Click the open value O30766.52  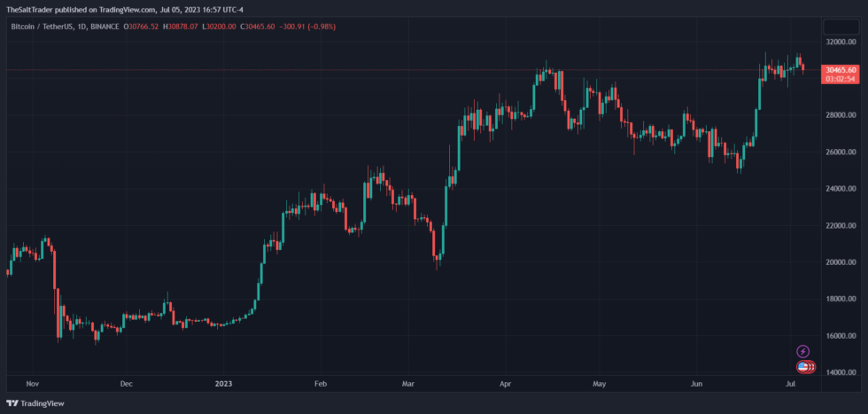click(x=141, y=27)
